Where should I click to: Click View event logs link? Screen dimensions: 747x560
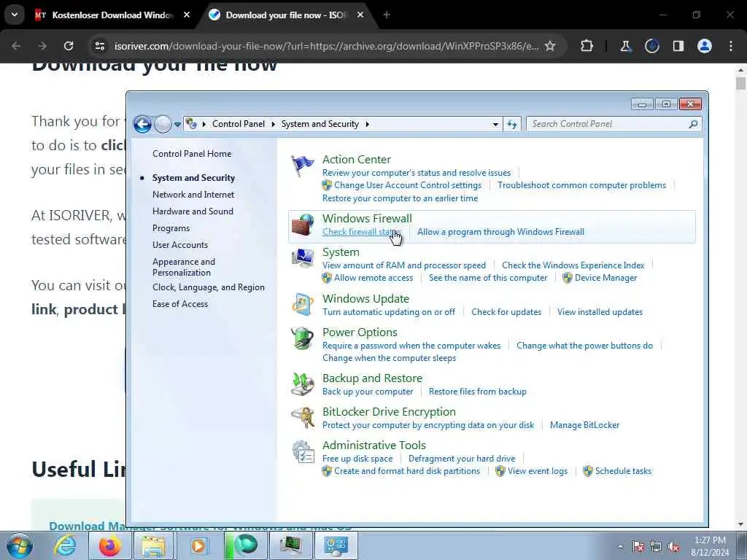538,471
